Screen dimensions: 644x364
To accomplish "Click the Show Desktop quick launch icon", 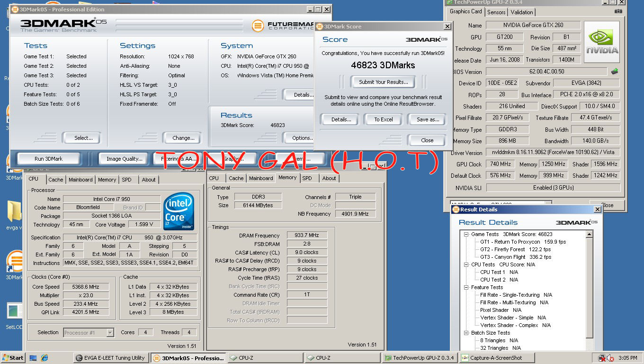I will (x=33, y=358).
